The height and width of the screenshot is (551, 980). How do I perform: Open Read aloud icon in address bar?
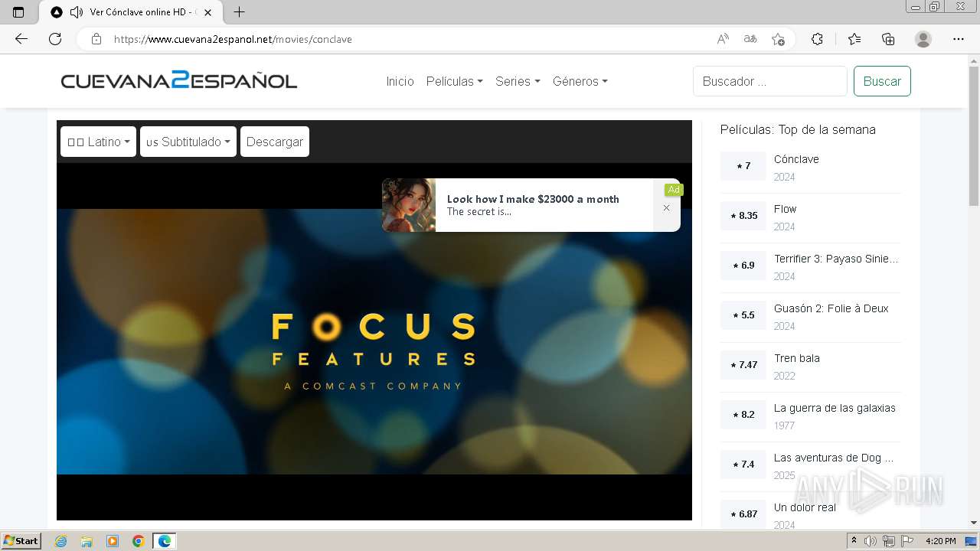coord(723,39)
